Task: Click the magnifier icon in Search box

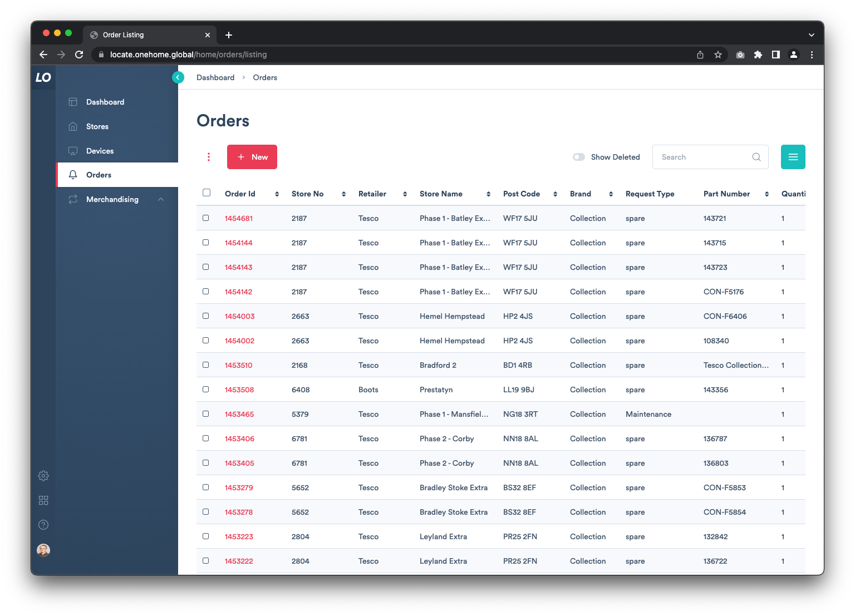Action: pyautogui.click(x=756, y=157)
